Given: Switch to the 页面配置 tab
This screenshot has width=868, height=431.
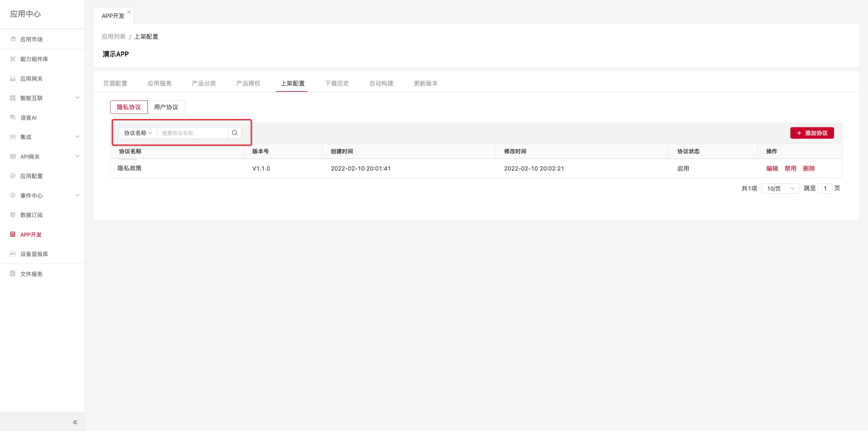Looking at the screenshot, I should 115,83.
